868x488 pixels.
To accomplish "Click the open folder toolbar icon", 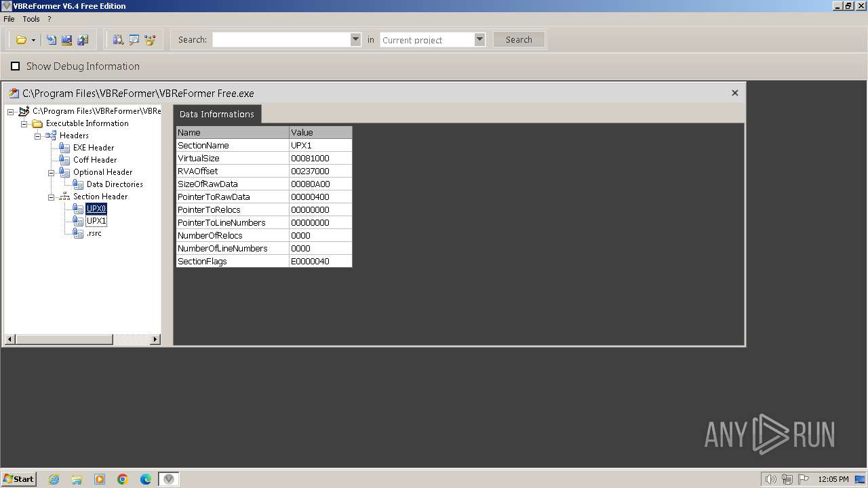I will [x=22, y=40].
